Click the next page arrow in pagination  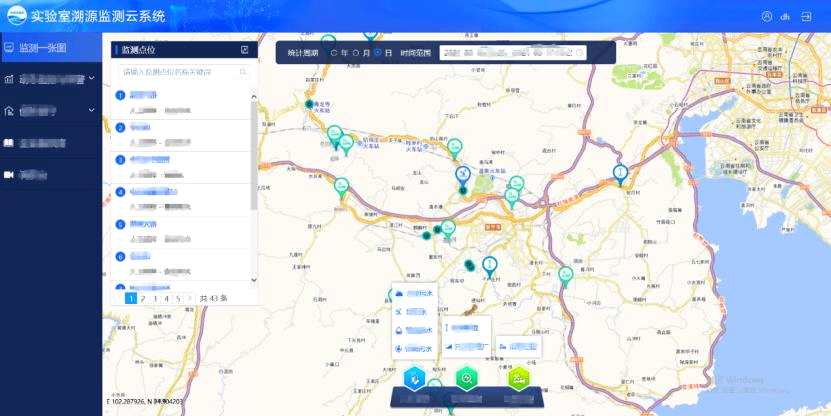190,298
